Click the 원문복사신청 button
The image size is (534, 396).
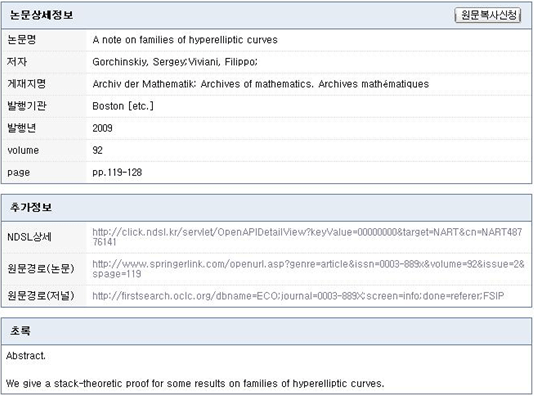pos(488,15)
